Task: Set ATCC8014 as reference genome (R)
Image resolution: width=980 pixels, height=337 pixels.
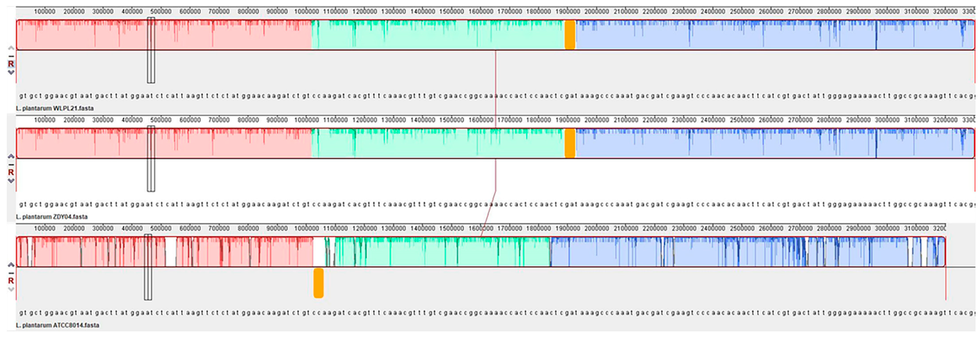Action: (x=11, y=281)
